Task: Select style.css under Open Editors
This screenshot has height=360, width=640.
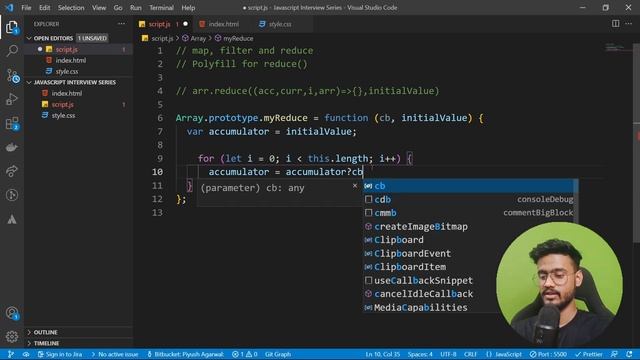Action: pos(78,71)
